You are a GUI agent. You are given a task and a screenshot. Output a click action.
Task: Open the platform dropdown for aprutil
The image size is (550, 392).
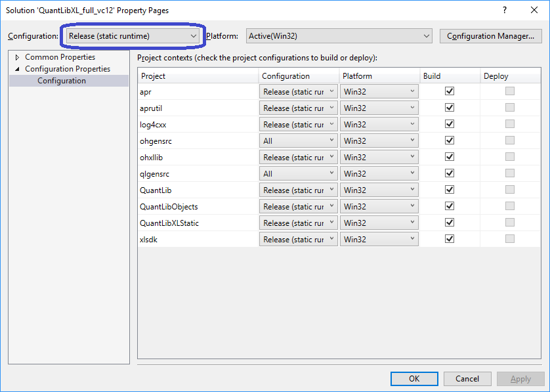379,108
